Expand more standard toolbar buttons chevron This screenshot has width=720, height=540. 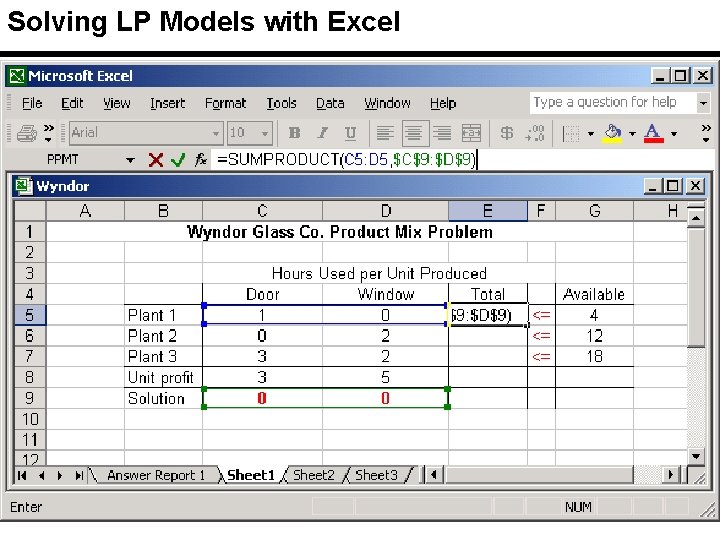point(49,133)
